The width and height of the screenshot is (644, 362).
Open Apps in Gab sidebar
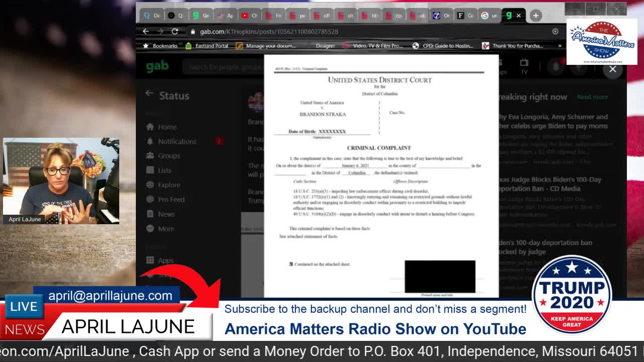point(159,260)
